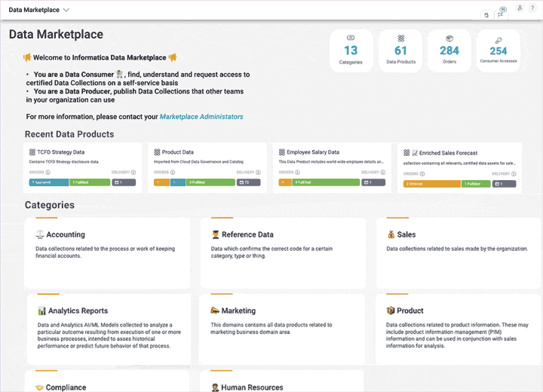Open the Orders count tile
The width and height of the screenshot is (543, 392).
pos(449,51)
